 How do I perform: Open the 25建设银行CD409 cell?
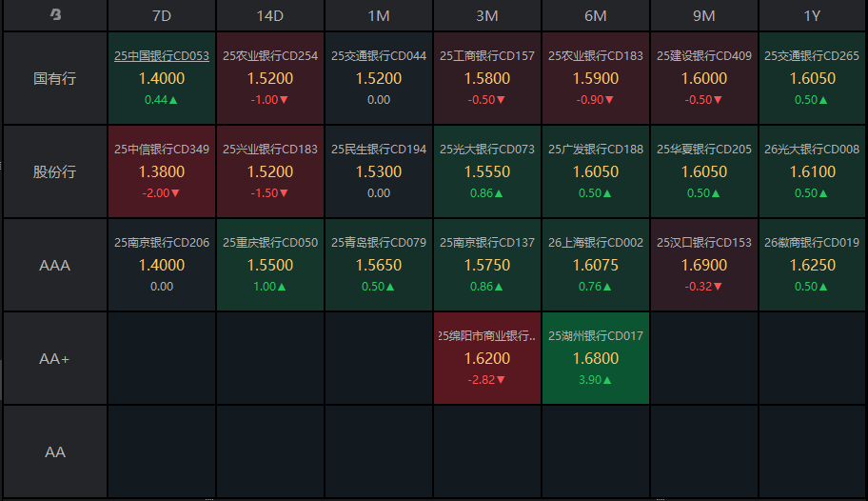tap(704, 78)
